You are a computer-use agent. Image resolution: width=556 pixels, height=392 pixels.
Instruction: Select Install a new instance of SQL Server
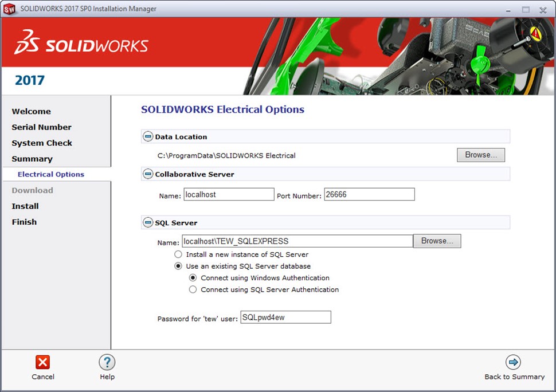(x=178, y=254)
